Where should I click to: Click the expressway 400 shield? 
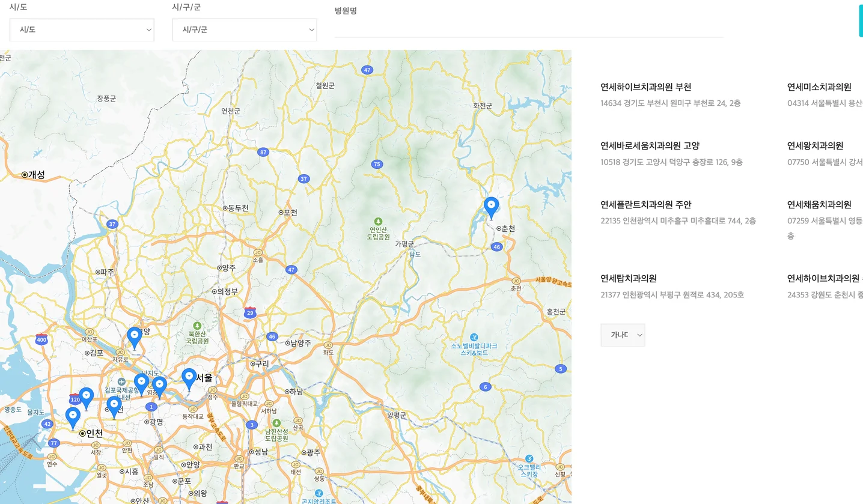[x=41, y=339]
